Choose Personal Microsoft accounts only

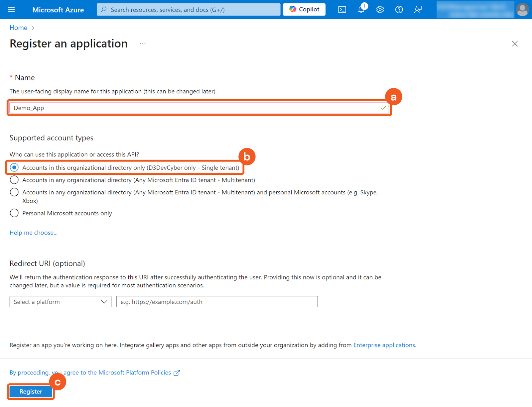click(14, 213)
